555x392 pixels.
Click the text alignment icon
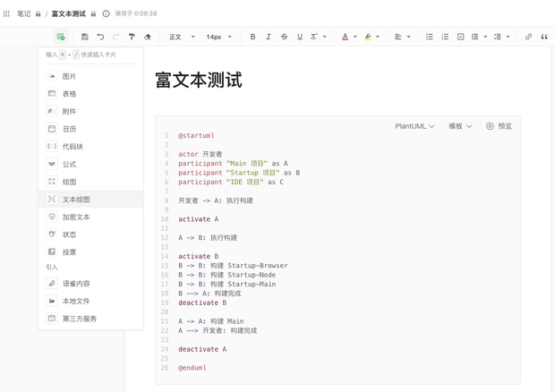click(x=398, y=37)
